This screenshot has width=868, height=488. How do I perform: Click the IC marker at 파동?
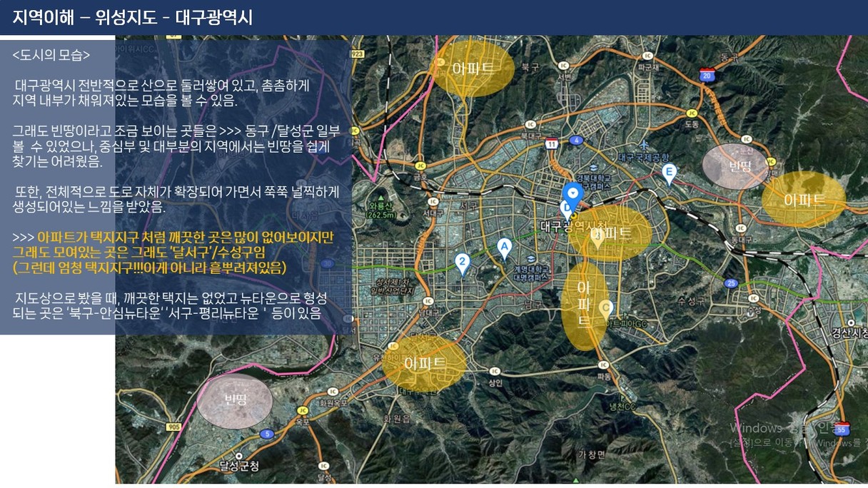(x=603, y=365)
